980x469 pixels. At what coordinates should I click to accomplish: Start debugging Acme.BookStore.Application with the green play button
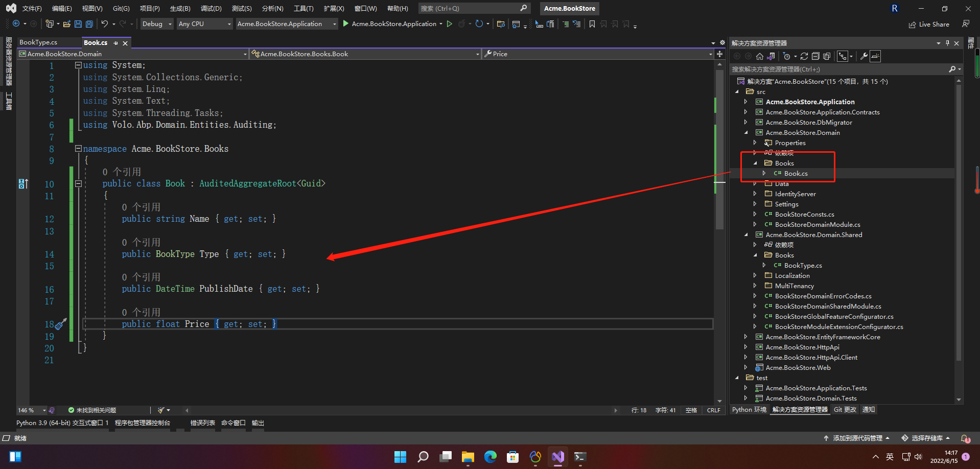[x=346, y=24]
